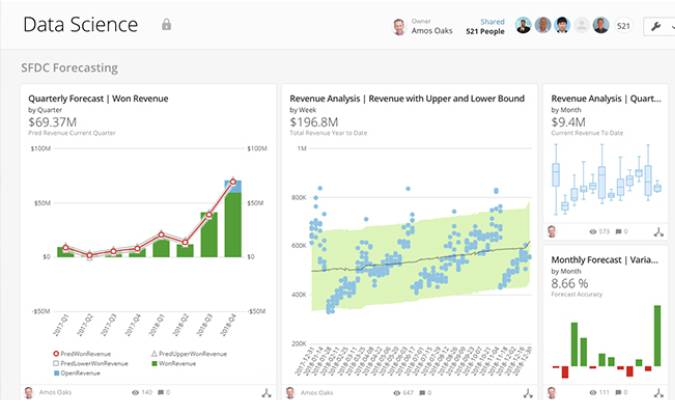Toggle OpenRevenue legend series

point(77,373)
